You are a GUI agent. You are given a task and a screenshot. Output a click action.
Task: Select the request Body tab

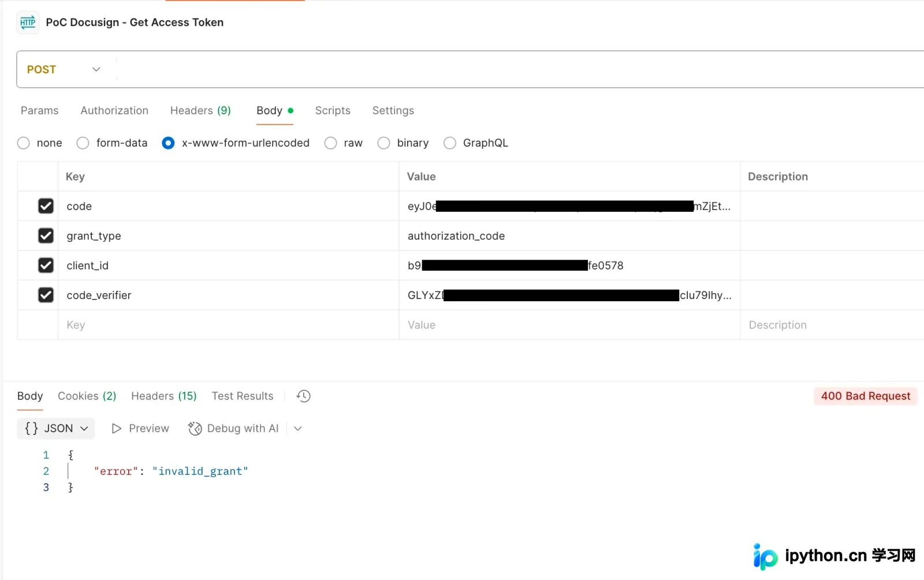point(275,110)
